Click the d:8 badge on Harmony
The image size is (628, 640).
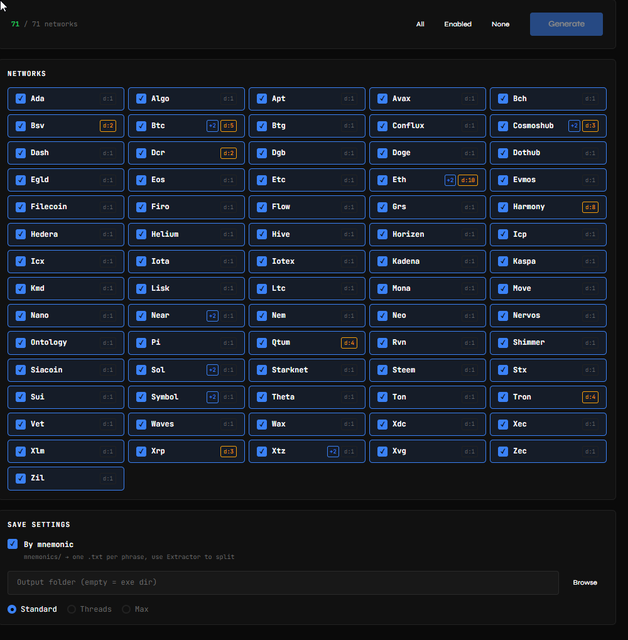590,207
